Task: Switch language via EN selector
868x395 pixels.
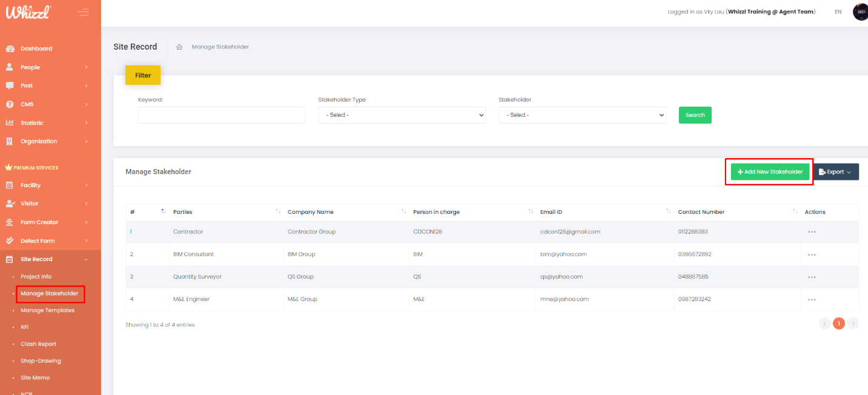Action: tap(838, 12)
